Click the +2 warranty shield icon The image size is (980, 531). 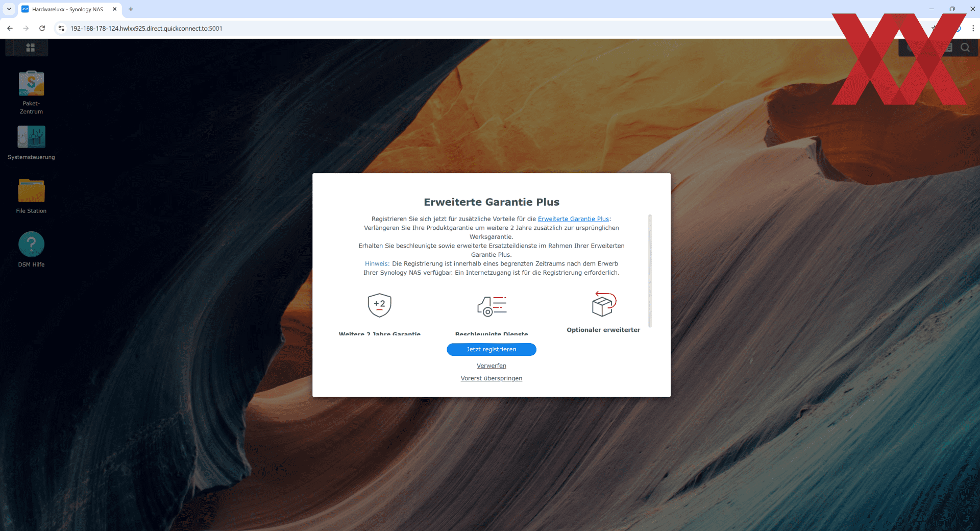[x=379, y=305]
